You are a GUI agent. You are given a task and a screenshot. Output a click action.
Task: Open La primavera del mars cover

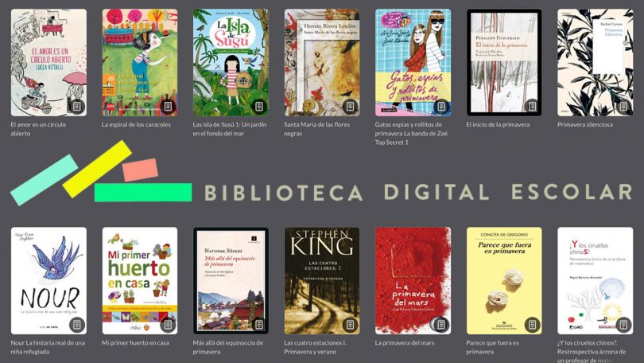tap(413, 280)
